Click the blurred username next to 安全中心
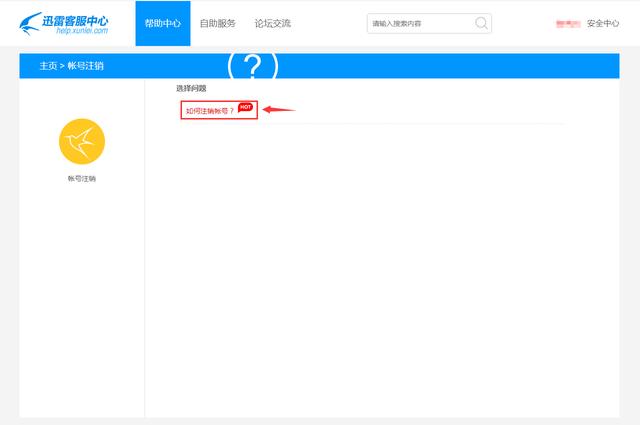 (x=568, y=23)
